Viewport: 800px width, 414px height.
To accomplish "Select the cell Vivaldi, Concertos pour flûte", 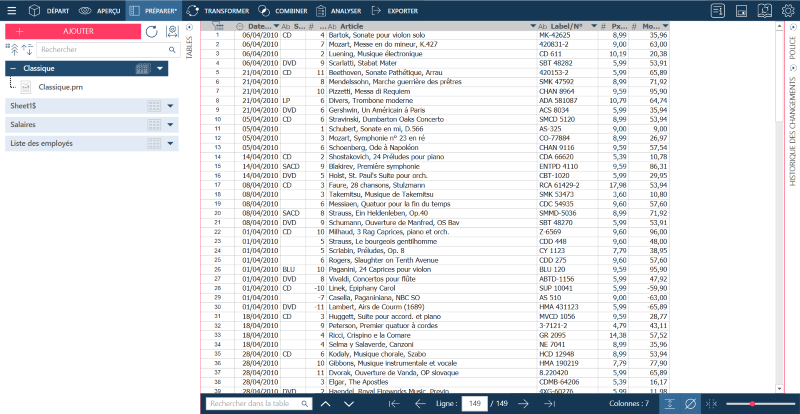I will pyautogui.click(x=432, y=279).
